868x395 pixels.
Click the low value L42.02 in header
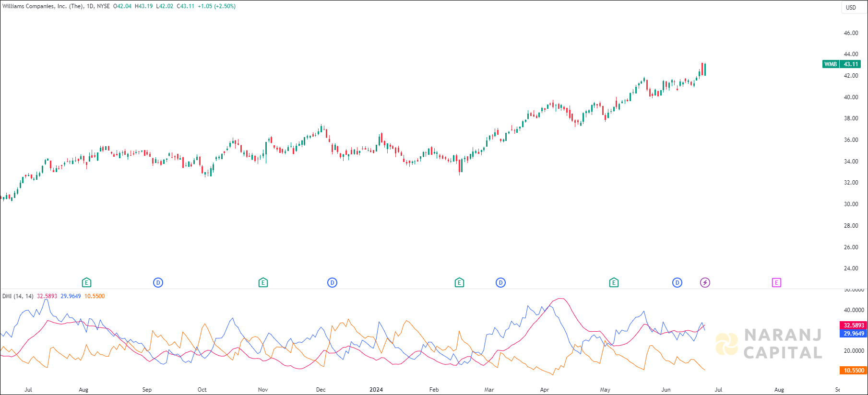click(x=165, y=6)
